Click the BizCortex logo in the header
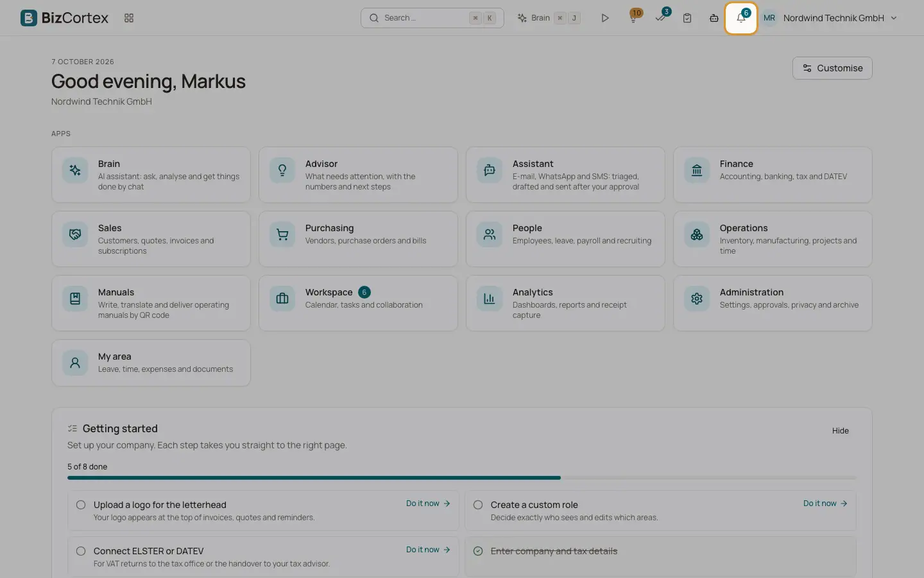 tap(64, 18)
